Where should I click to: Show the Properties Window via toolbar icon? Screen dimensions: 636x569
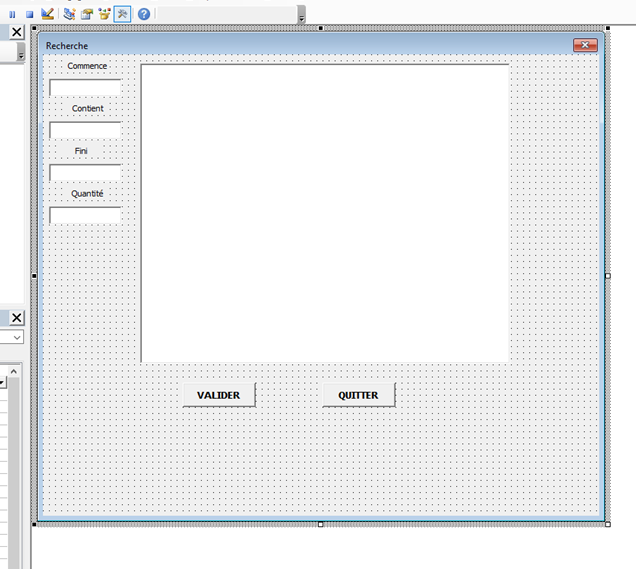point(87,14)
